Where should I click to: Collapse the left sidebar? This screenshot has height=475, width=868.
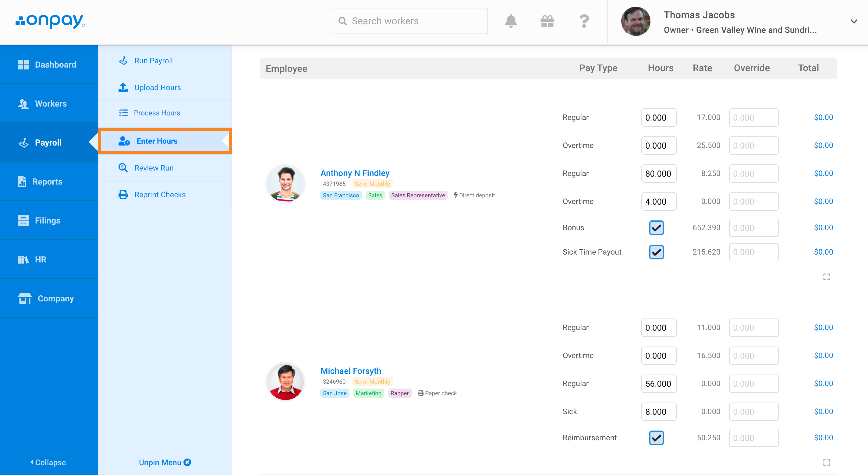48,463
